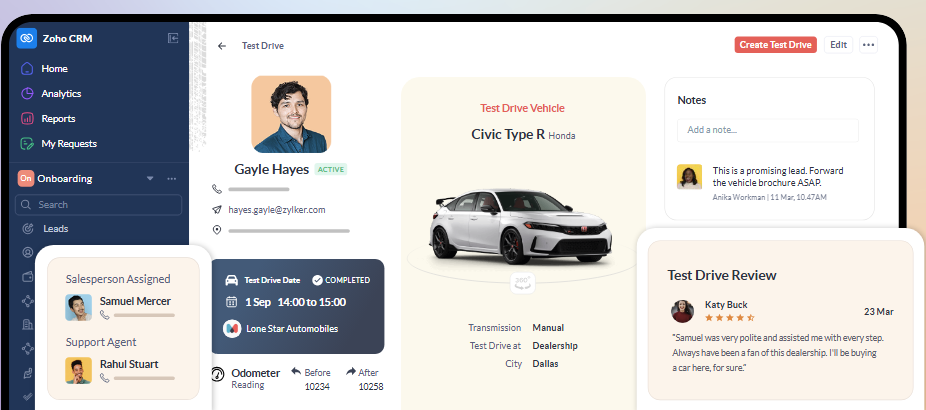Click the email paper plane icon

tap(217, 210)
